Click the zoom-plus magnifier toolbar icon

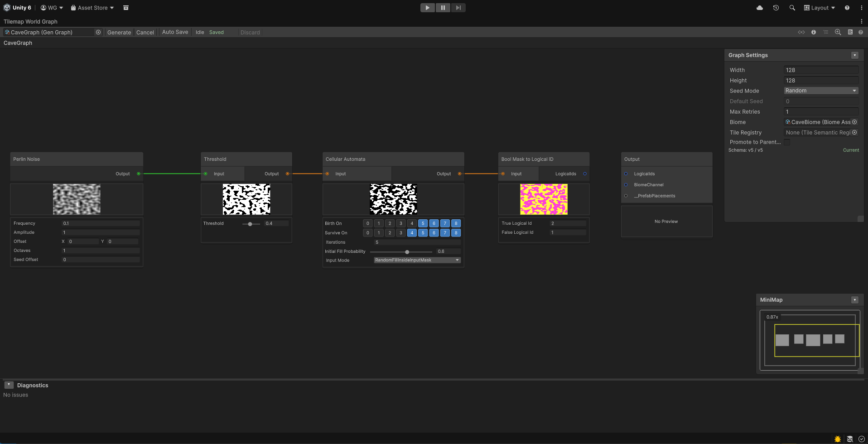click(x=838, y=32)
